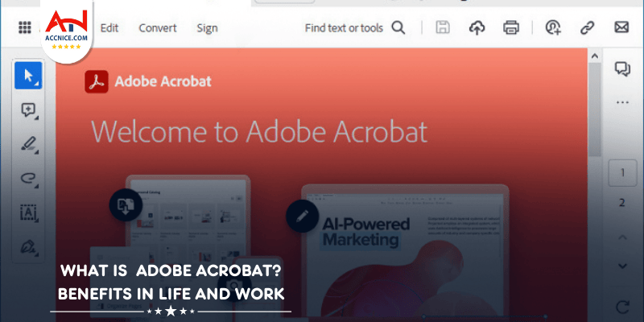
Task: Choose the Add comment tool
Action: (28, 109)
